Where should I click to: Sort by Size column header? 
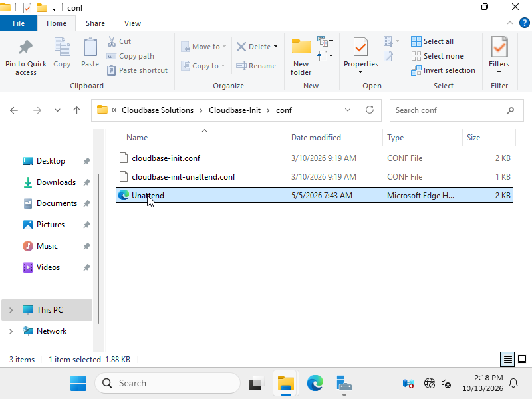point(473,138)
